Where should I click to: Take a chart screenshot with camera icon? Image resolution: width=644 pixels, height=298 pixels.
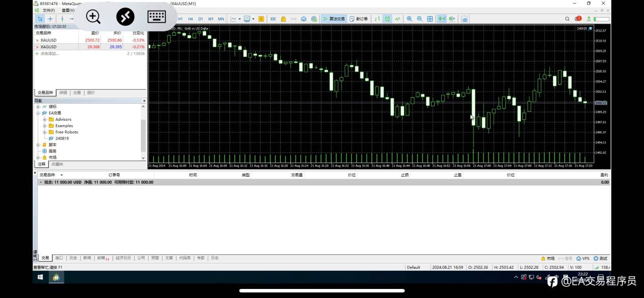[464, 19]
